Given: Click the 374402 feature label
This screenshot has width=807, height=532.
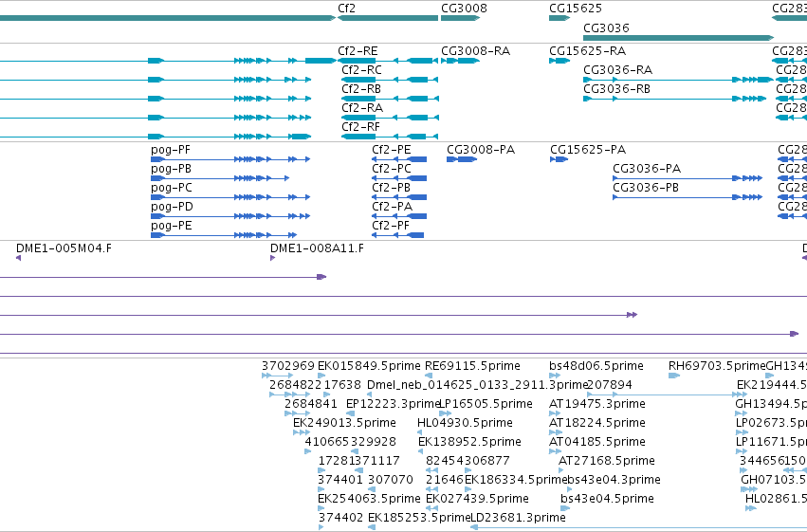Looking at the screenshot, I should click(340, 518).
